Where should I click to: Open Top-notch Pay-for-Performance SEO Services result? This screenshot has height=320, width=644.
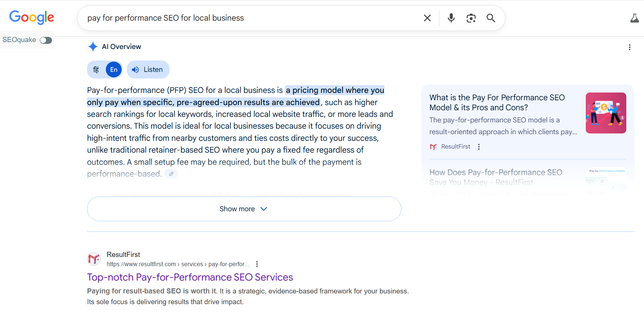tap(190, 278)
